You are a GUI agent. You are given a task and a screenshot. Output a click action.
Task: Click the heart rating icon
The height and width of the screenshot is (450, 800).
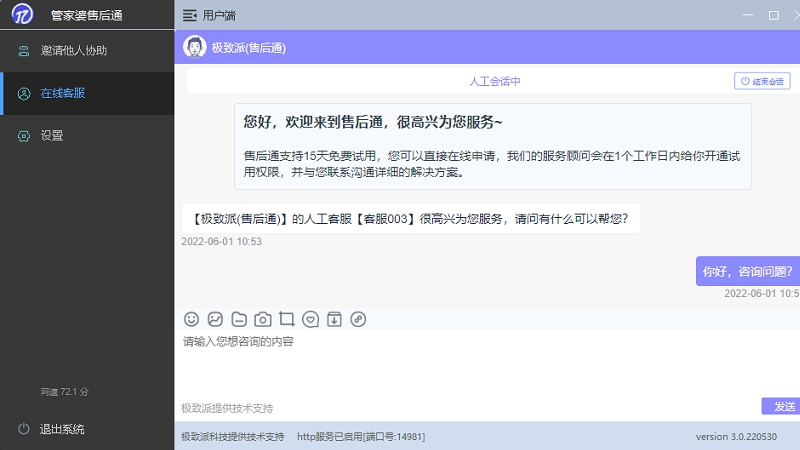pos(310,319)
